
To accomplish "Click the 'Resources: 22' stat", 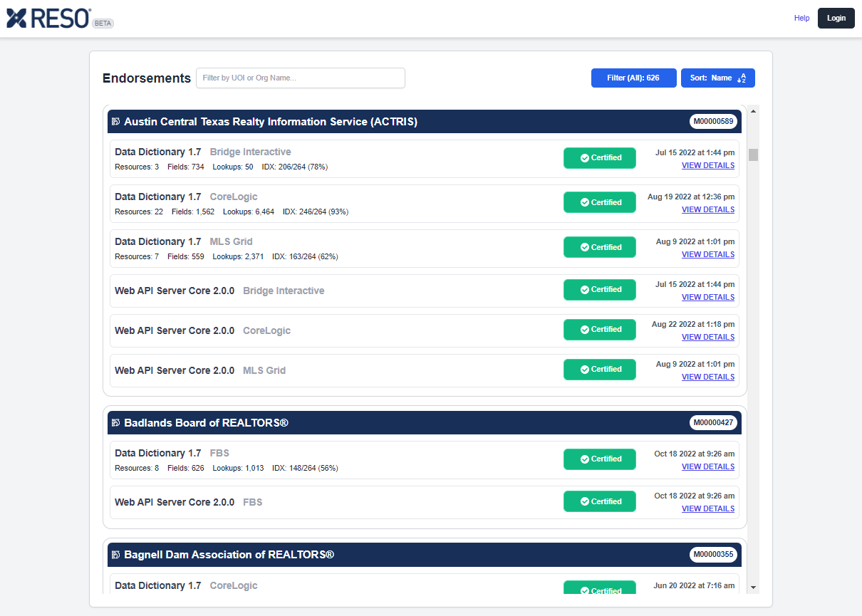I will (139, 212).
